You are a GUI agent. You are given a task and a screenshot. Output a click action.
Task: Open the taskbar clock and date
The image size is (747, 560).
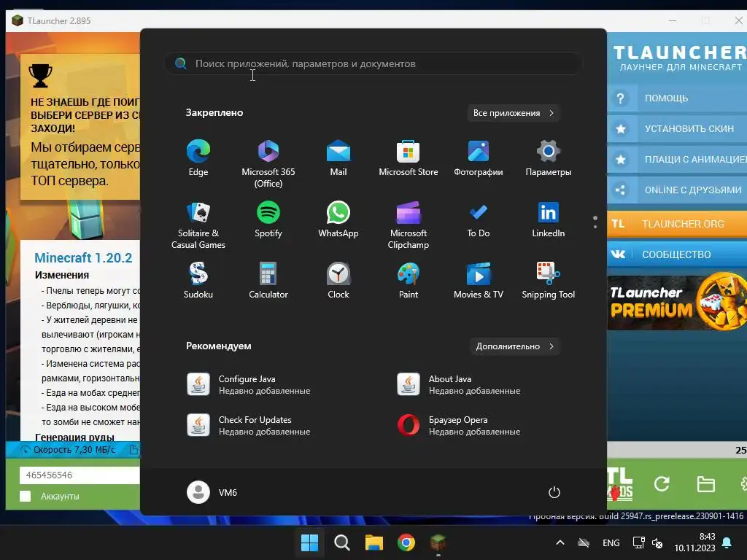point(694,542)
